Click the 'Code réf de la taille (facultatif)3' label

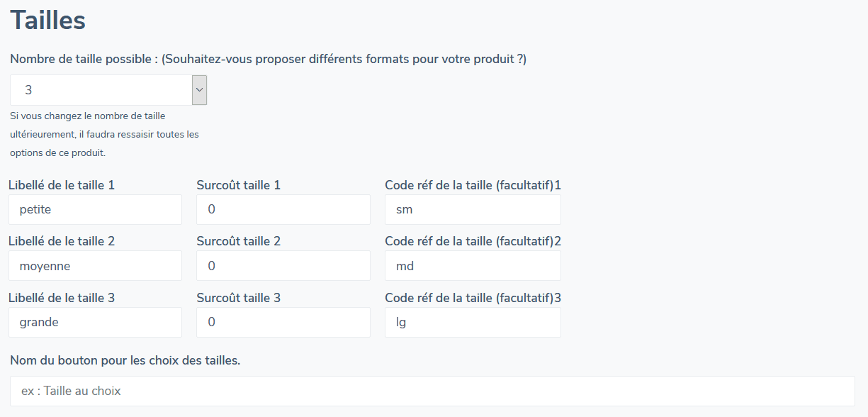pyautogui.click(x=473, y=297)
